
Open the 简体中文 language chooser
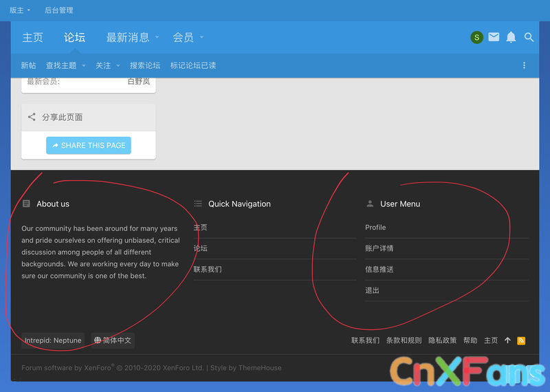(113, 340)
